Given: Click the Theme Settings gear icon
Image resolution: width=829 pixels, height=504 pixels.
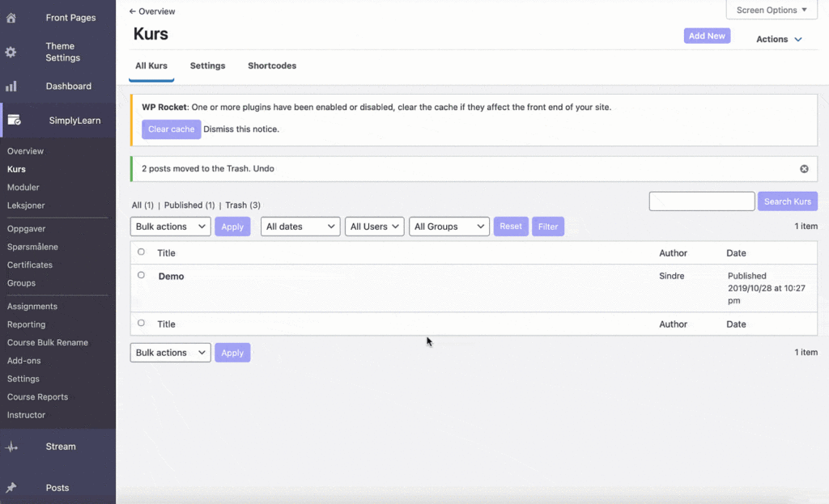Looking at the screenshot, I should pos(11,52).
